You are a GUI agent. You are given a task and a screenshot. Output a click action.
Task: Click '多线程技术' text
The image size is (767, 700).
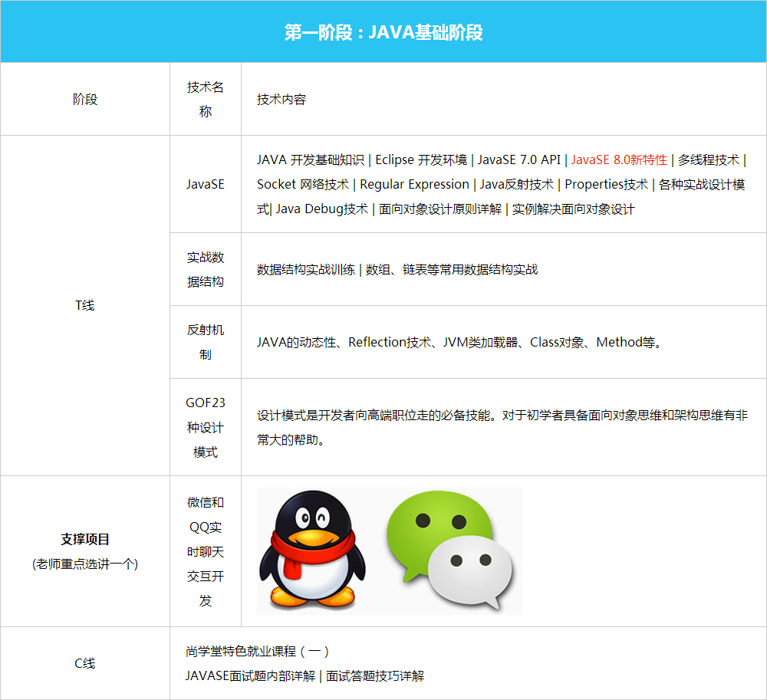(708, 159)
